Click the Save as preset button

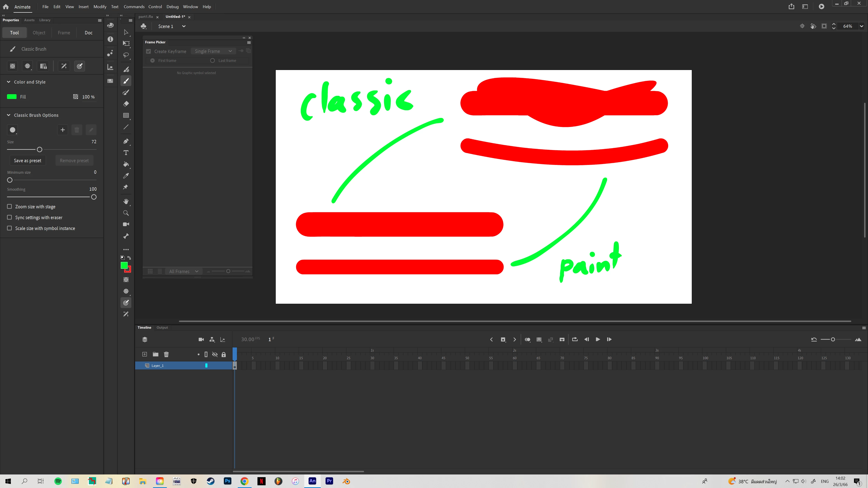point(28,161)
